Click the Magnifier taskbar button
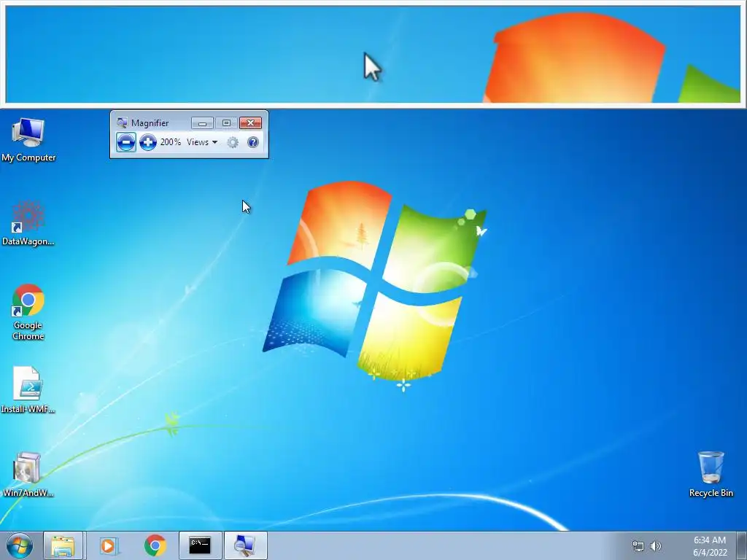747x560 pixels. 245,545
